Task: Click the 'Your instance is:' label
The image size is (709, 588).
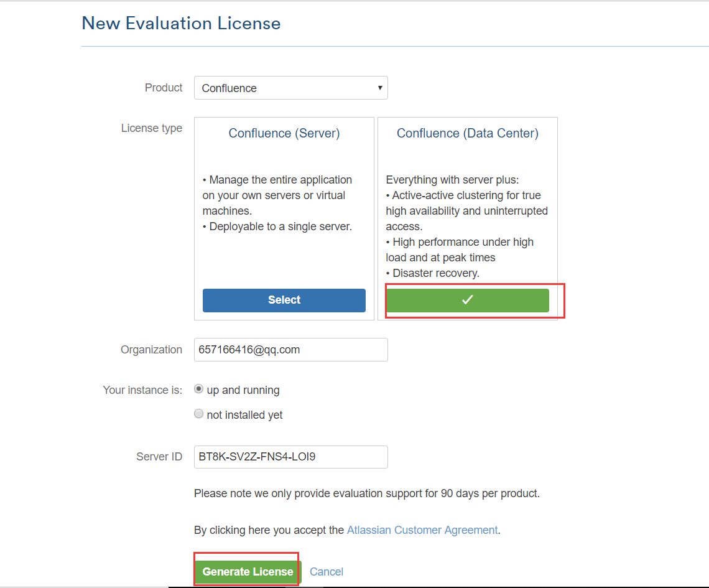Action: coord(142,390)
